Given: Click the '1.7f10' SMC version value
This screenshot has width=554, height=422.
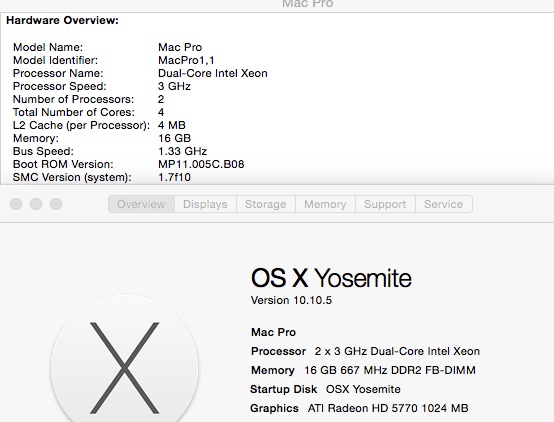Looking at the screenshot, I should (x=174, y=177).
